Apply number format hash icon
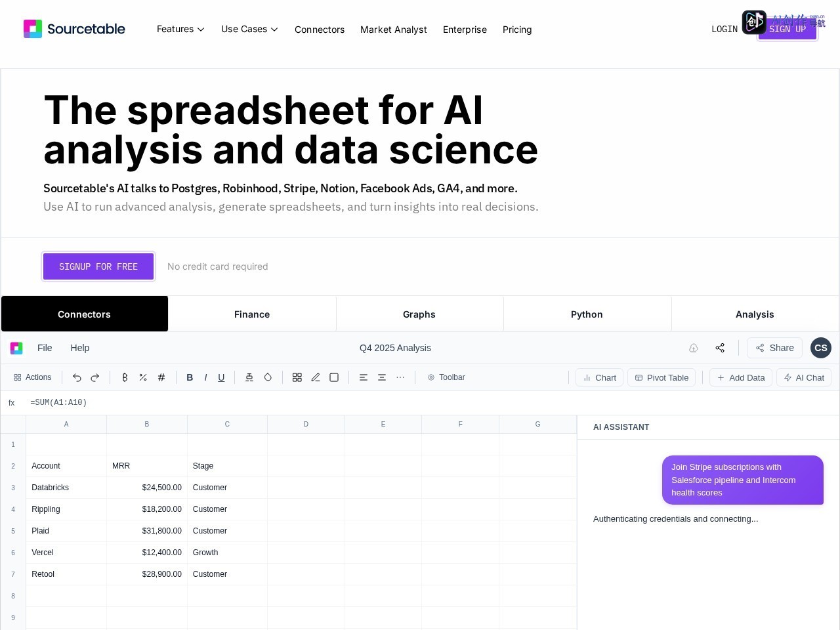Screen dimensions: 840x630 tap(161, 377)
